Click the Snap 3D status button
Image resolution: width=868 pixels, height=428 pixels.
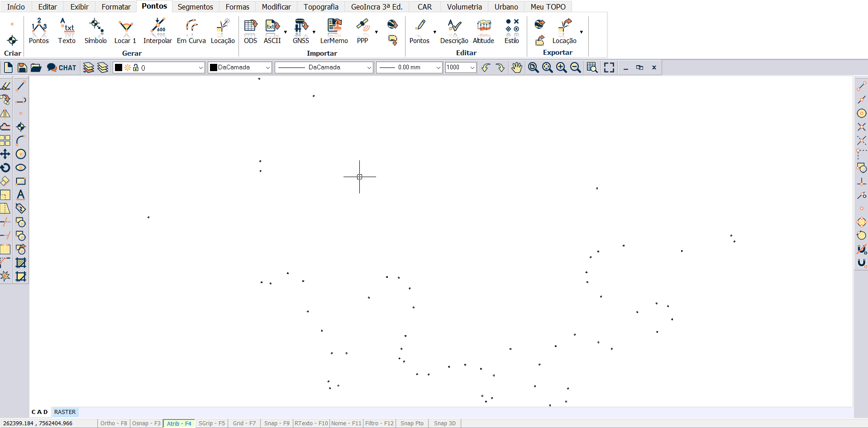click(444, 423)
